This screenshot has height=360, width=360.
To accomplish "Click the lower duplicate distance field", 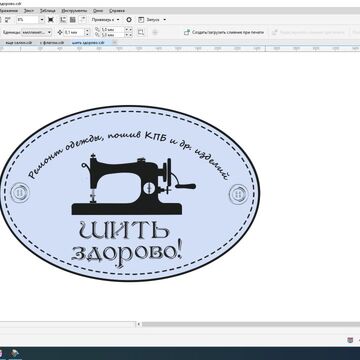I will (x=112, y=35).
